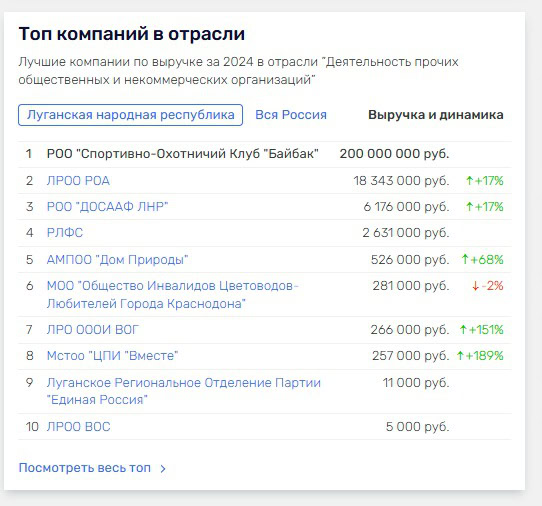Click РОО "Спортивно-Охотничий Клуб "Байбак" row text
Image resolution: width=542 pixels, height=506 pixels.
[x=183, y=153]
